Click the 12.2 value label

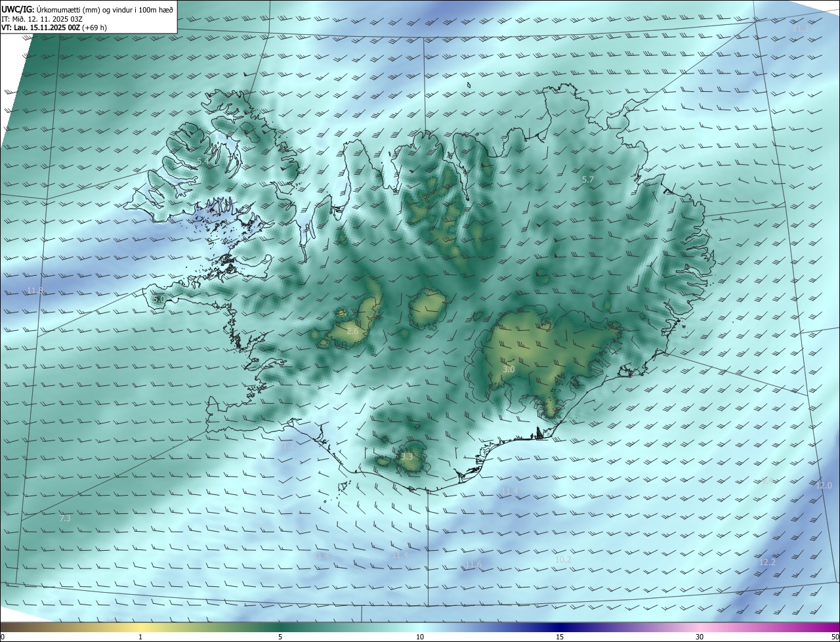[767, 562]
